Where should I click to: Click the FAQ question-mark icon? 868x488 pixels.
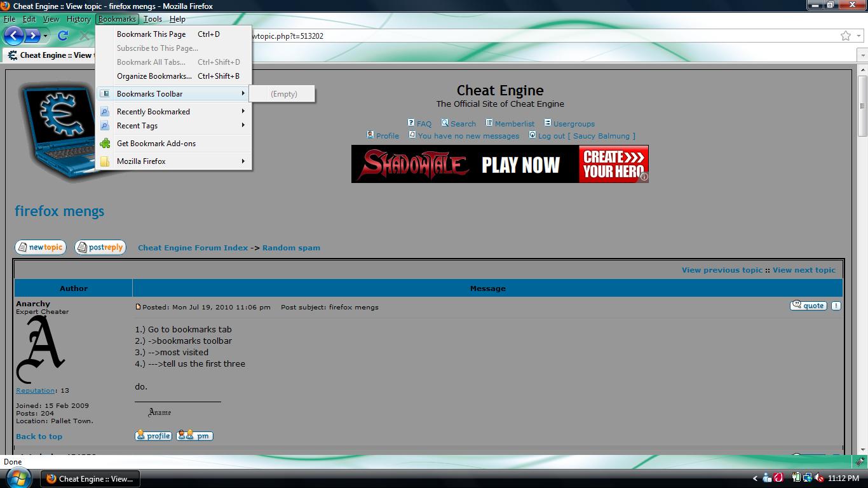tap(411, 123)
